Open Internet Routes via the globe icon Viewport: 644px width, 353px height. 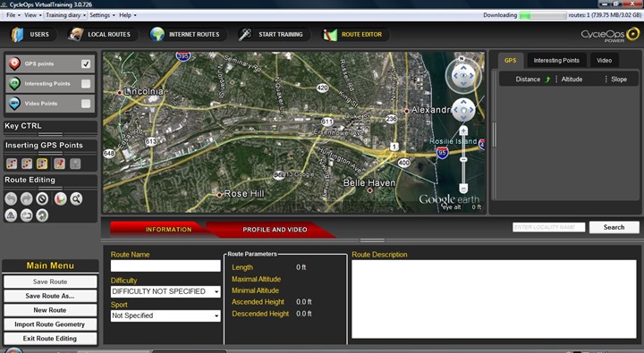[x=157, y=35]
